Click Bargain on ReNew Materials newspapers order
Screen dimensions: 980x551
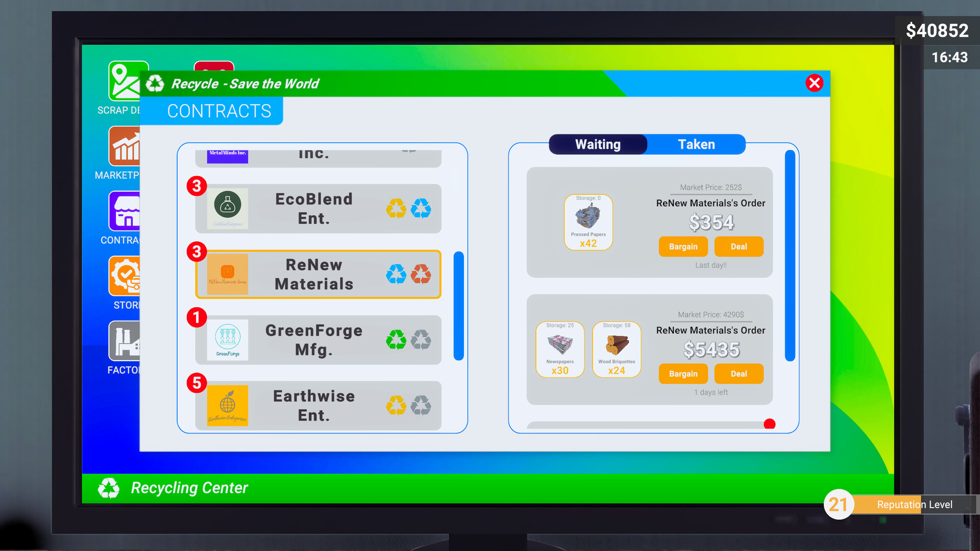tap(683, 373)
